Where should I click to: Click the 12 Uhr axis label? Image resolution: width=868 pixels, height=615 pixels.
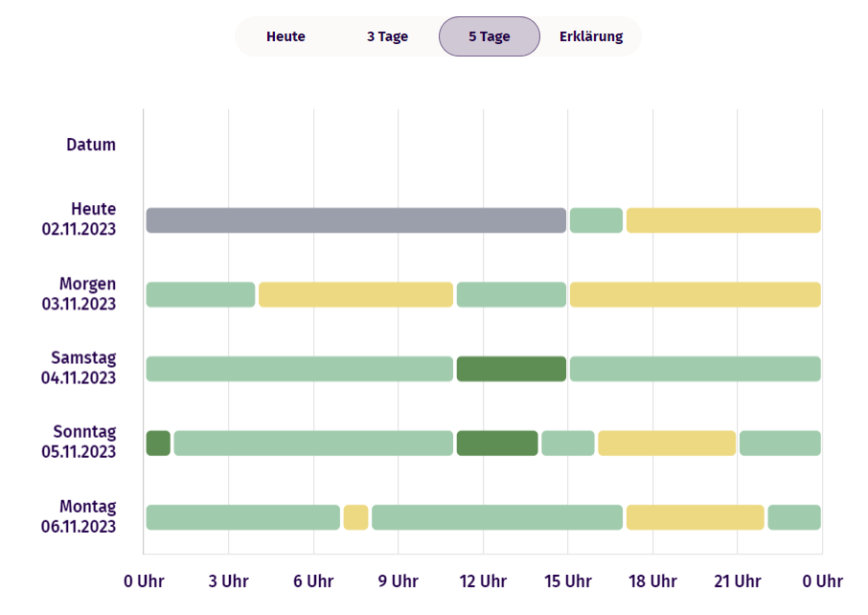483,581
